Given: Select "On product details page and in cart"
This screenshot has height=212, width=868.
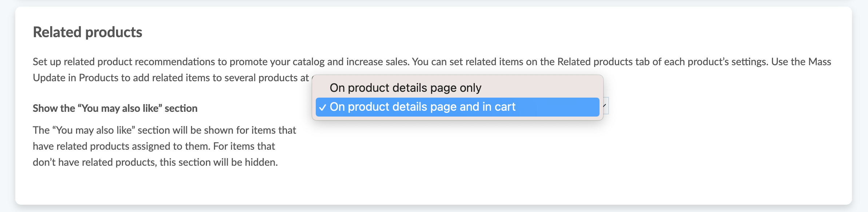Looking at the screenshot, I should pyautogui.click(x=422, y=107).
